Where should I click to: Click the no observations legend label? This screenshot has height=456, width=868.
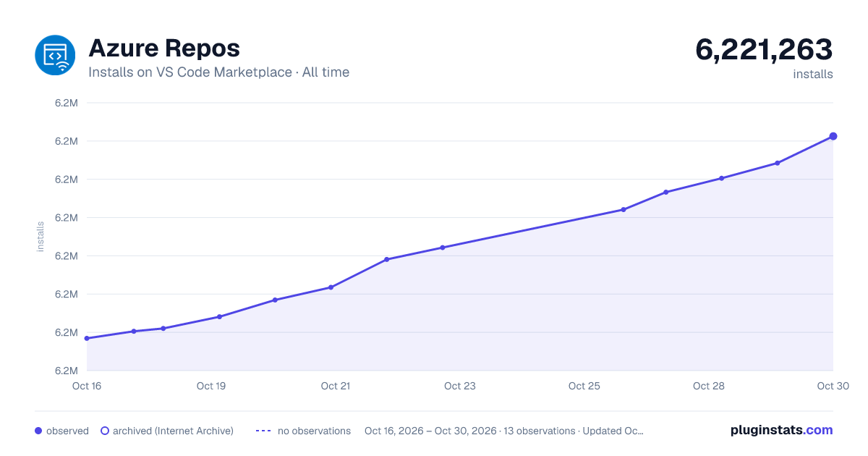(314, 431)
